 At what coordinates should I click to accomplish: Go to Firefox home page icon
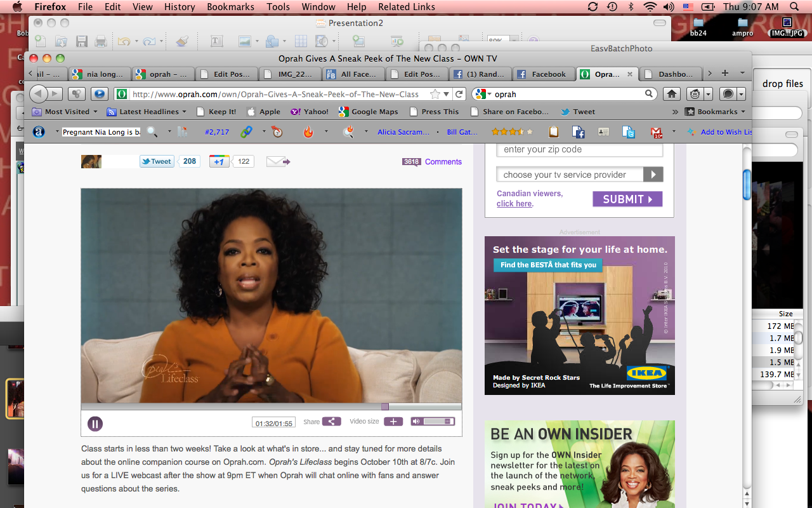[672, 94]
